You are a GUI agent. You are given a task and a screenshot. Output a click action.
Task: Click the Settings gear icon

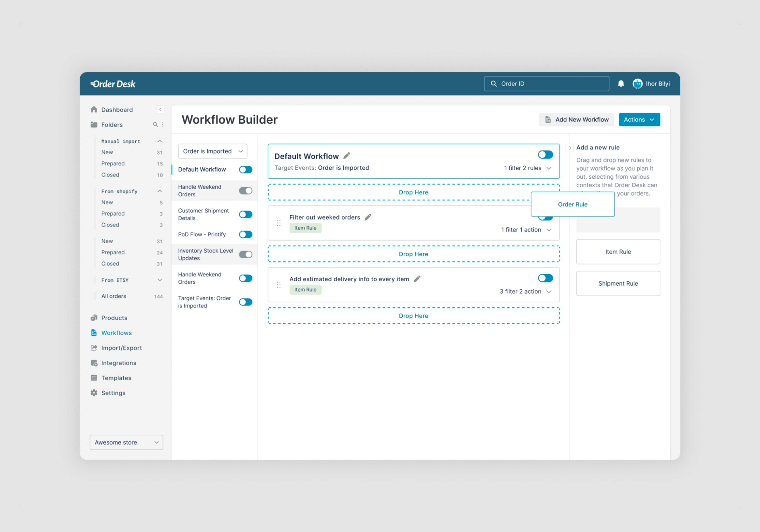pyautogui.click(x=94, y=393)
